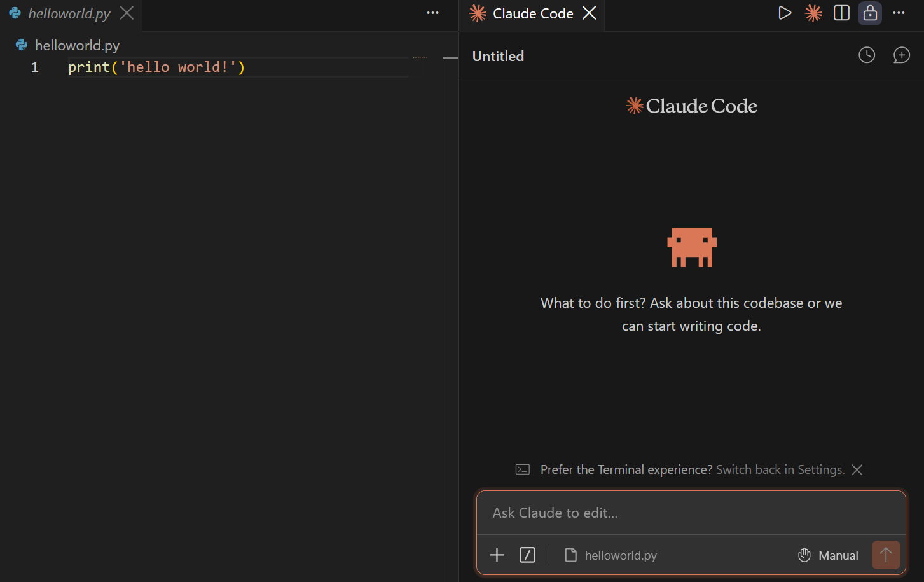Open the left editor group more actions menu

click(433, 13)
